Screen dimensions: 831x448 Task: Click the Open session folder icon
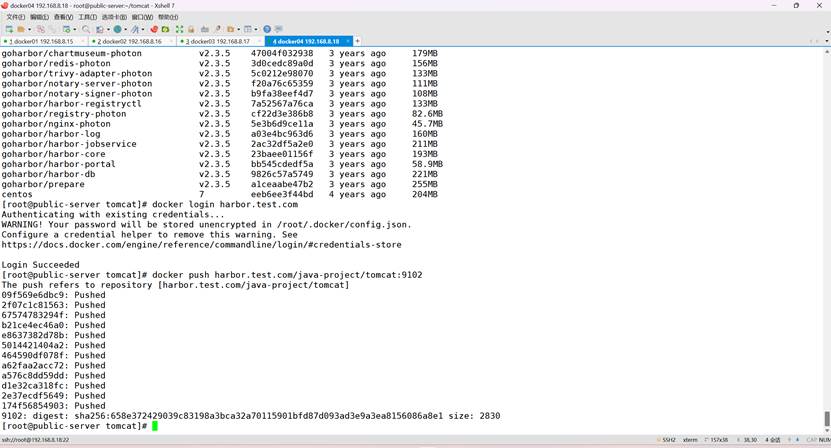coord(21,29)
